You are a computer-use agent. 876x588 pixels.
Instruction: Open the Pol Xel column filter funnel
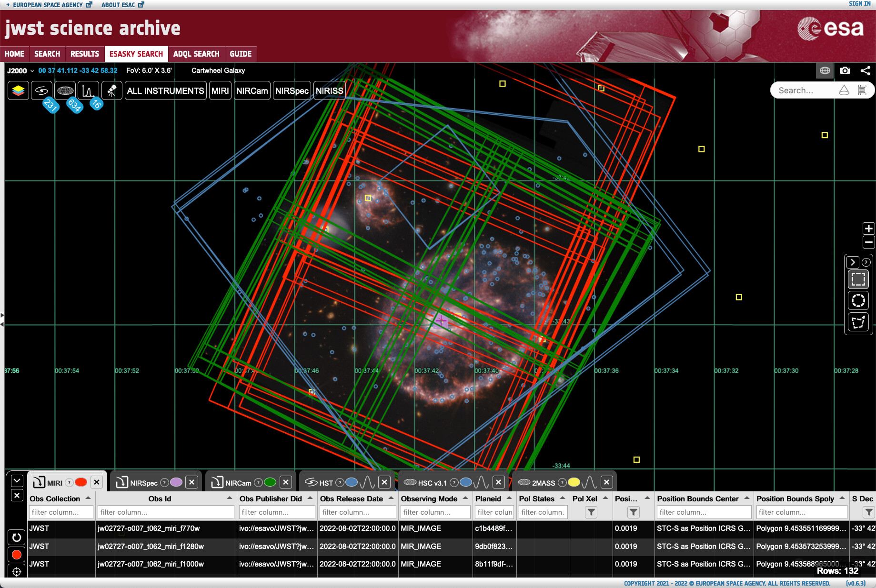pos(591,512)
